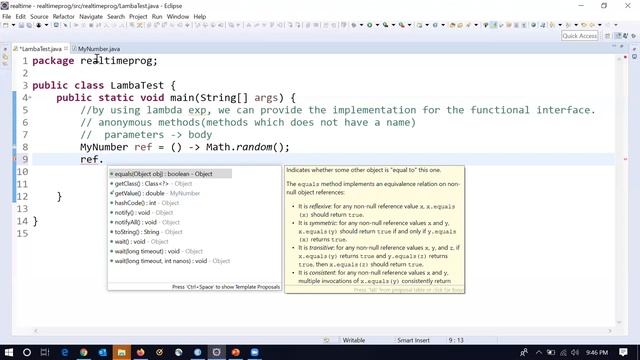Open the New Java Class dropdown arrow
This screenshot has width=640, height=360.
443,25
